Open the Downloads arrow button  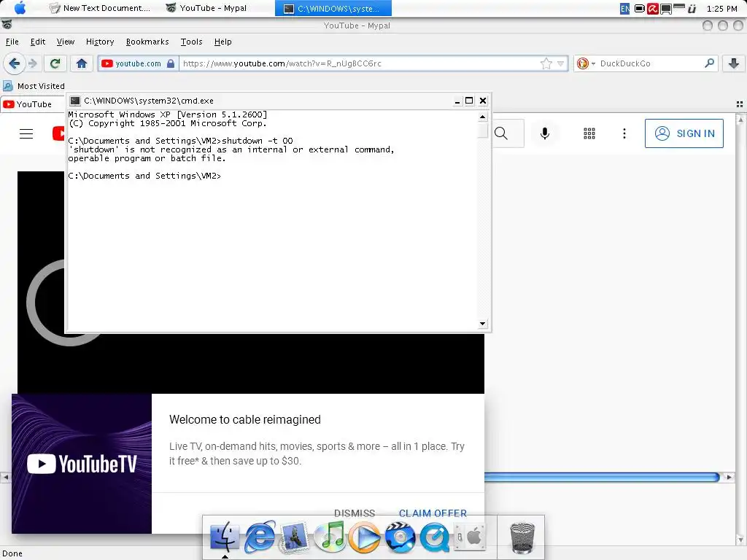(734, 63)
